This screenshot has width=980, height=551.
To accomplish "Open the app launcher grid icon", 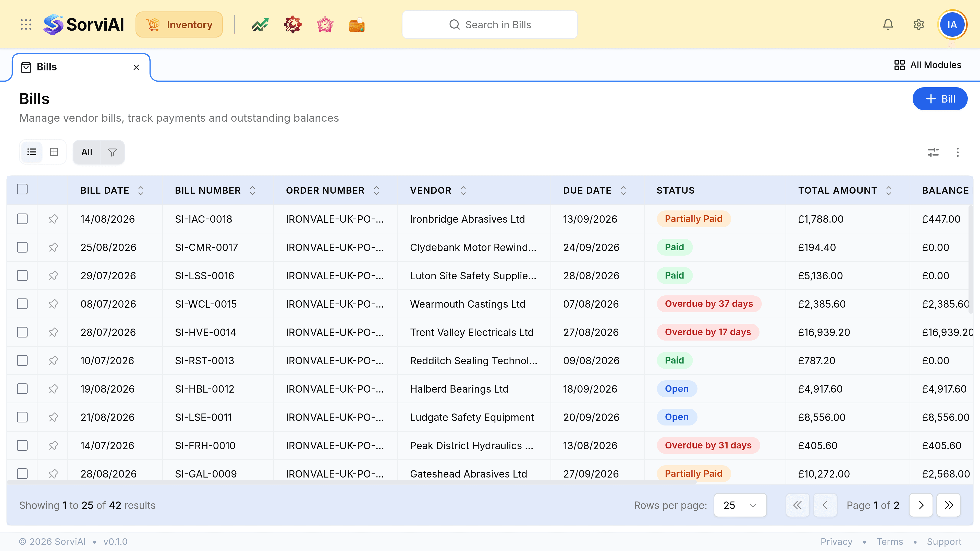I will pos(26,25).
